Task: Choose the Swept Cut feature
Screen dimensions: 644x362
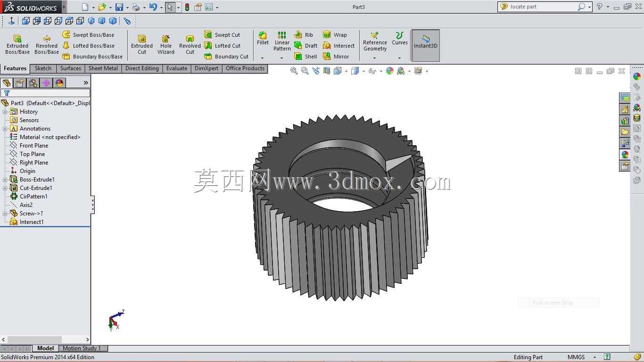Action: click(x=222, y=35)
